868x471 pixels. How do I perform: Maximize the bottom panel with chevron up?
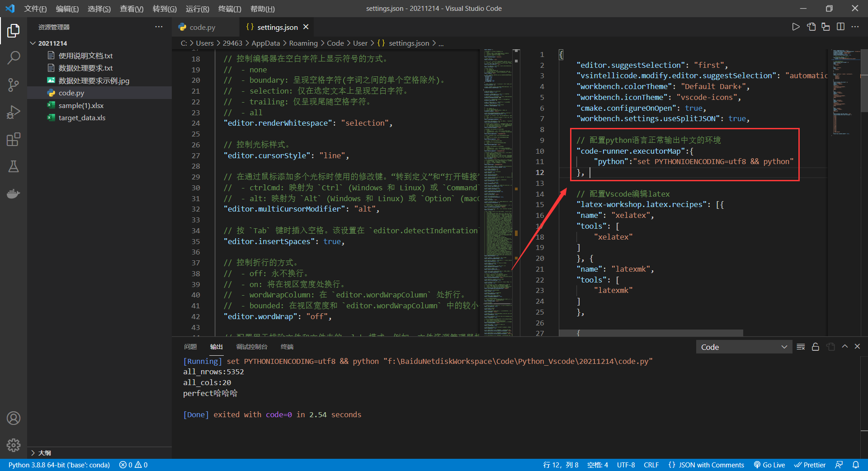click(x=844, y=347)
